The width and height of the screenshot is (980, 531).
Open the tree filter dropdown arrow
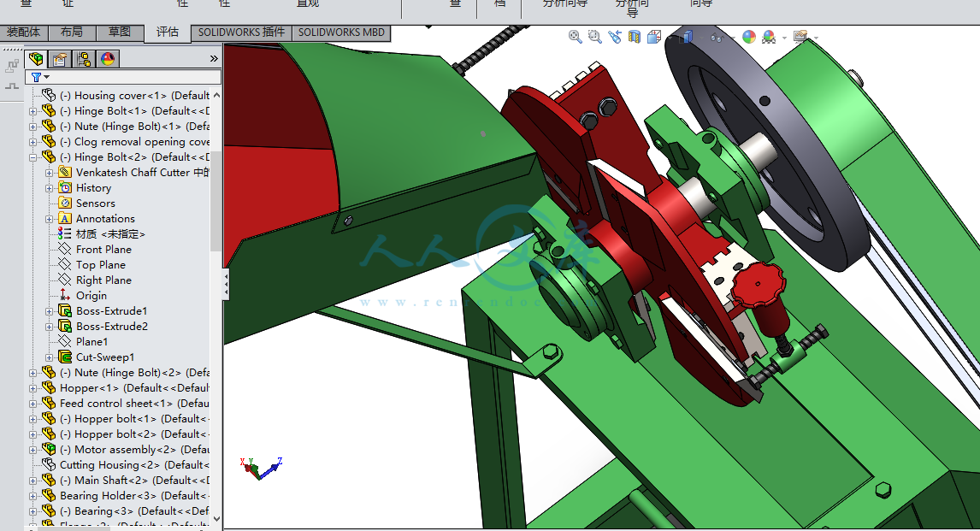click(x=46, y=77)
